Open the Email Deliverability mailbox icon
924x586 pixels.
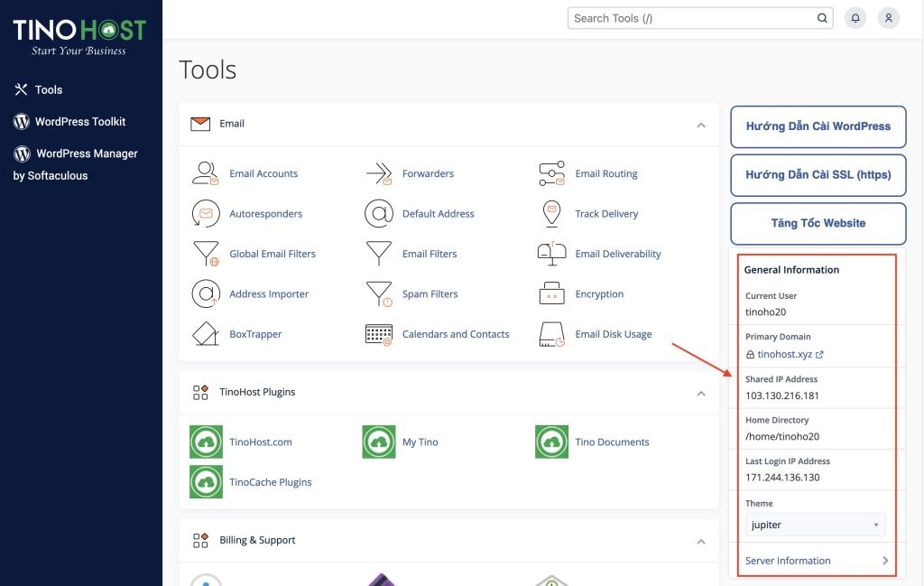[551, 254]
